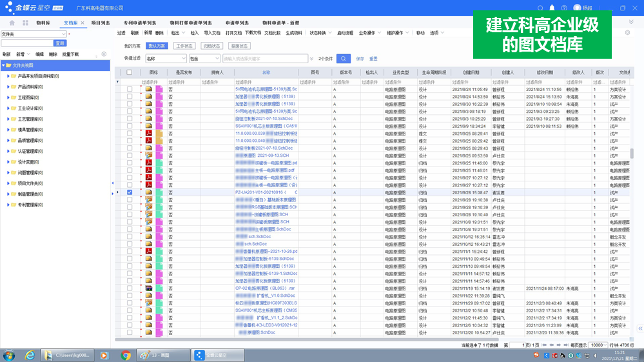The height and width of the screenshot is (362, 644).
Task: Open Windows Start button
Action: pos(8,356)
